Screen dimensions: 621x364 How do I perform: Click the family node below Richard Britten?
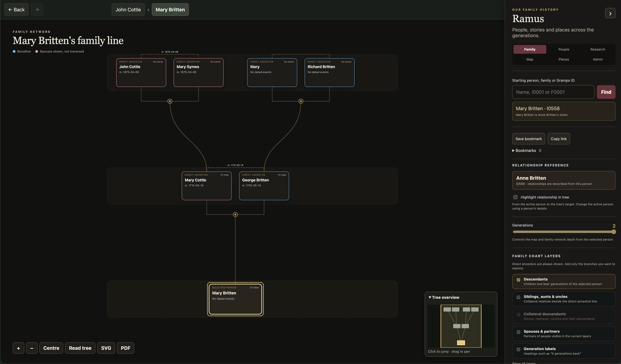301,101
